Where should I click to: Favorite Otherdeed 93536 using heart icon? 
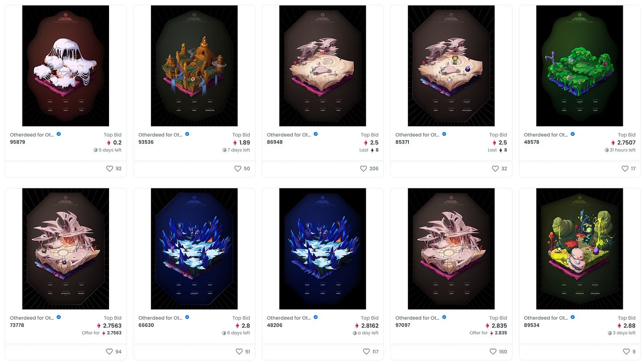(238, 169)
